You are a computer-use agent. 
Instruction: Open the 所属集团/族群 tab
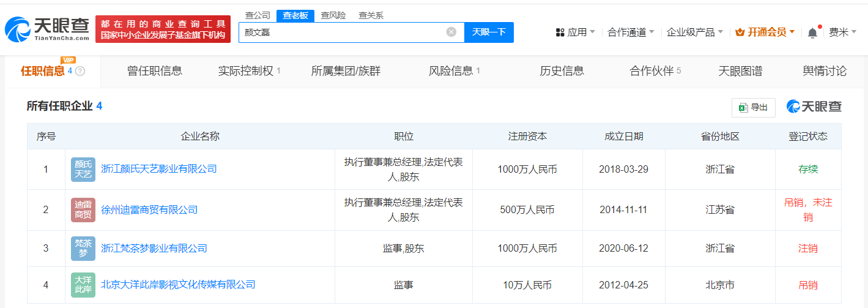click(x=346, y=71)
